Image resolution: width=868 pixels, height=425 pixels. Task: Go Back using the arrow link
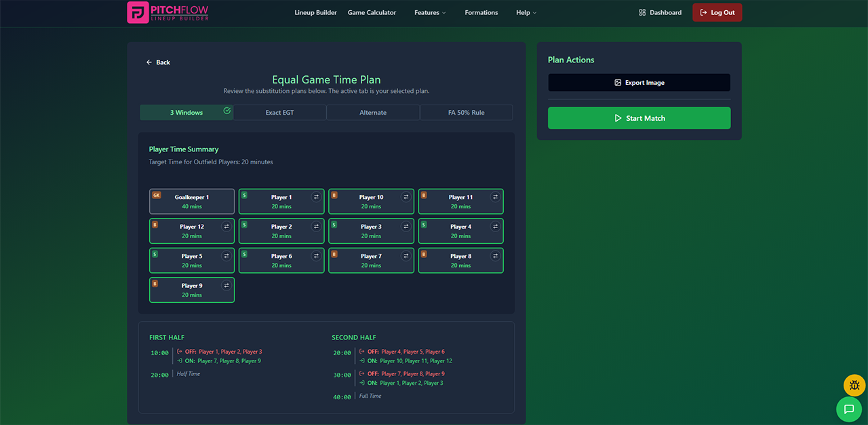click(x=158, y=62)
